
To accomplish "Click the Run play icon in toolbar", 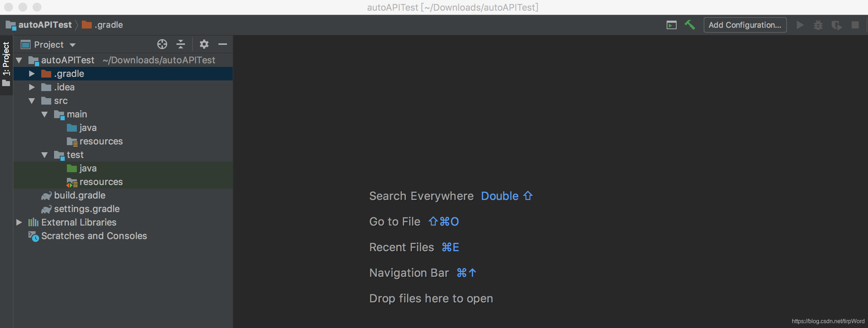I will tap(800, 25).
